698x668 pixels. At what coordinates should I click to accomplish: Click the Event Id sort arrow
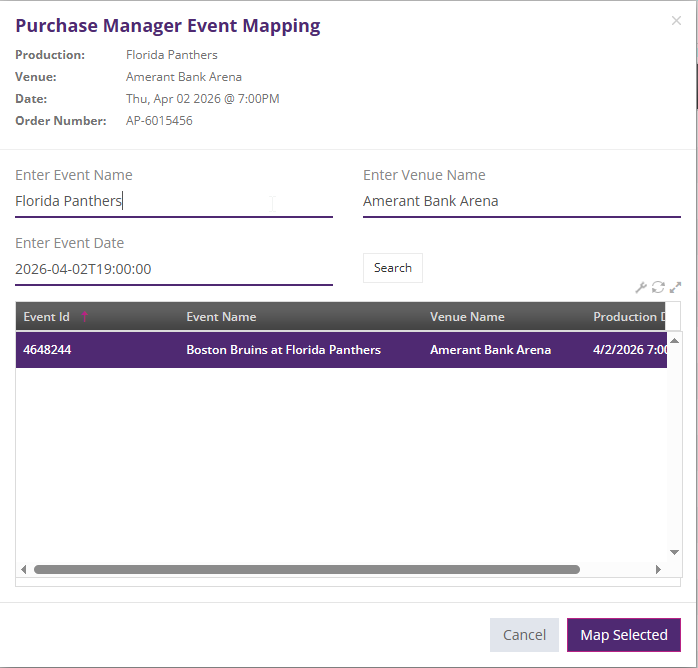pyautogui.click(x=85, y=316)
